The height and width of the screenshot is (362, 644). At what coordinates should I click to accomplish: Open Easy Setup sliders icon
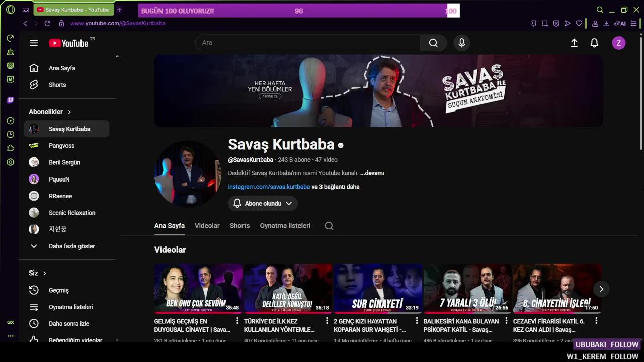point(633,23)
